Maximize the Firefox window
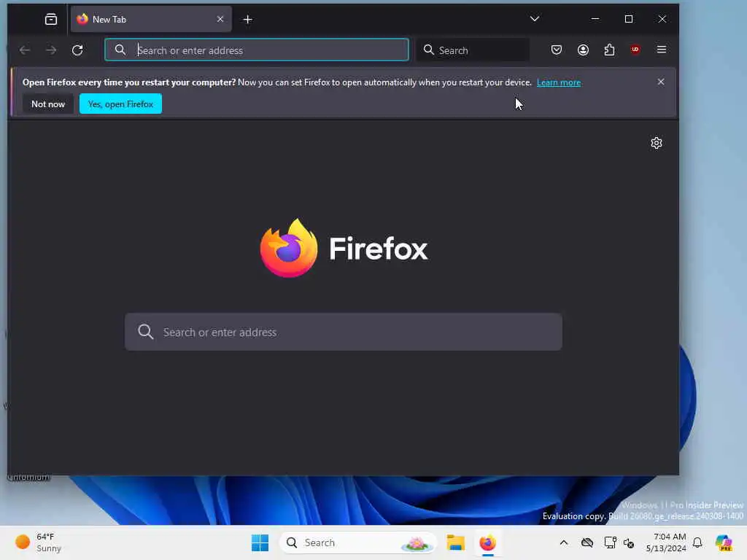 pyautogui.click(x=629, y=19)
